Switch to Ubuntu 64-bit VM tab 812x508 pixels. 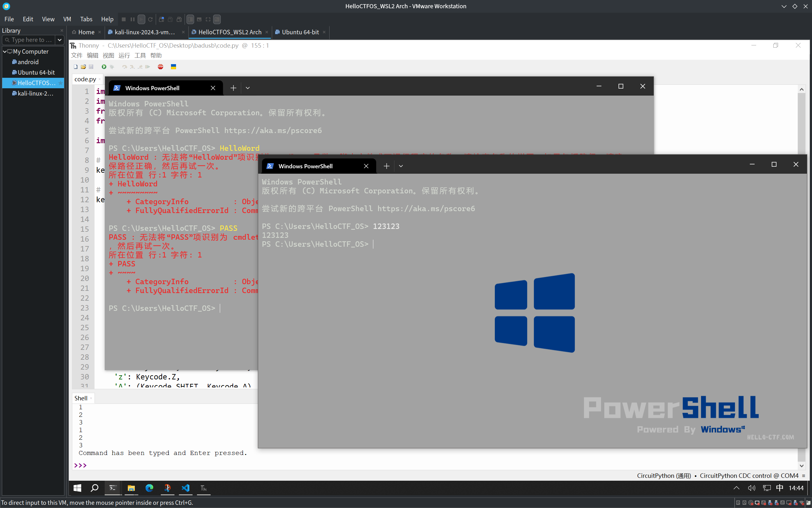click(300, 32)
